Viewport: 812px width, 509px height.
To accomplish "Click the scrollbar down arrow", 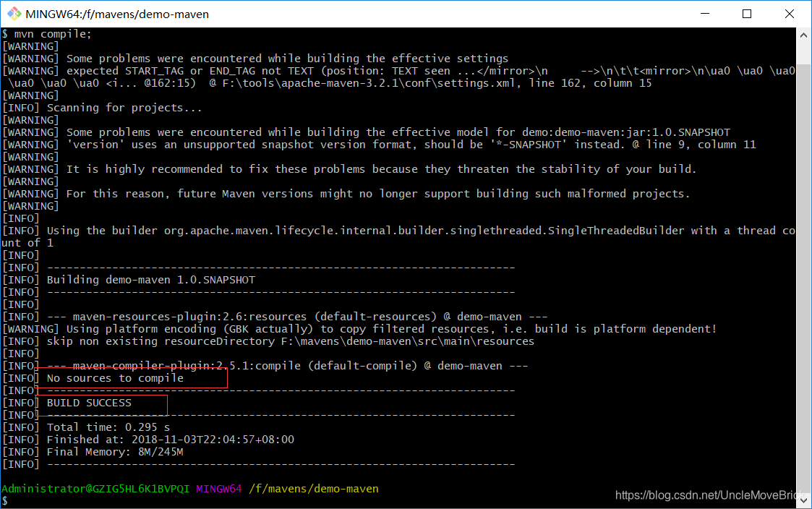I will pos(803,500).
